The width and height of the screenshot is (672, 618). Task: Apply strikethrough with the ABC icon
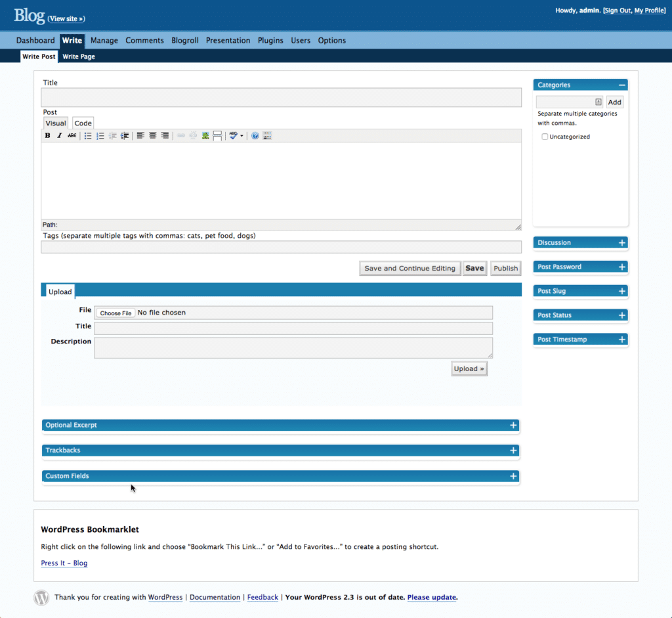[x=72, y=135]
